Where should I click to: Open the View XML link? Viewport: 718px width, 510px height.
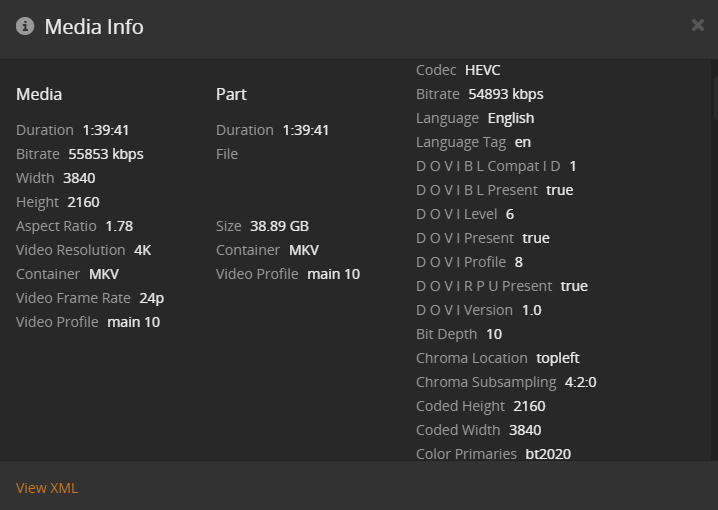[47, 488]
